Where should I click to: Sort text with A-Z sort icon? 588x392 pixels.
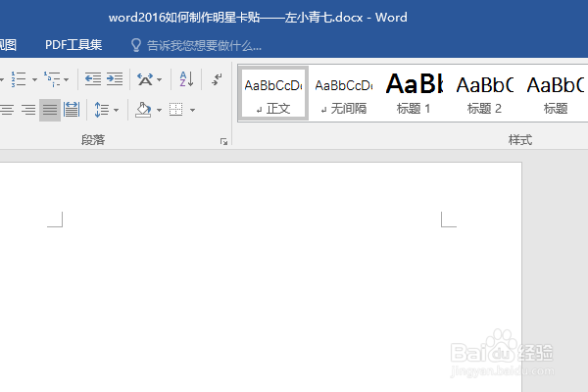coord(186,79)
